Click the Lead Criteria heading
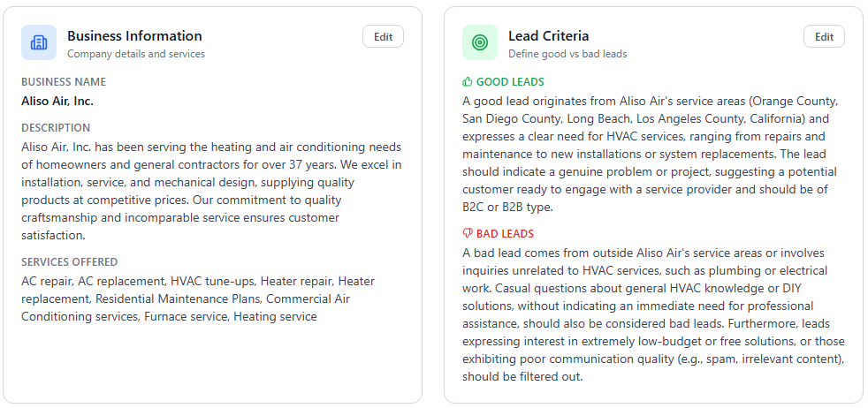This screenshot has height=408, width=868. click(548, 36)
